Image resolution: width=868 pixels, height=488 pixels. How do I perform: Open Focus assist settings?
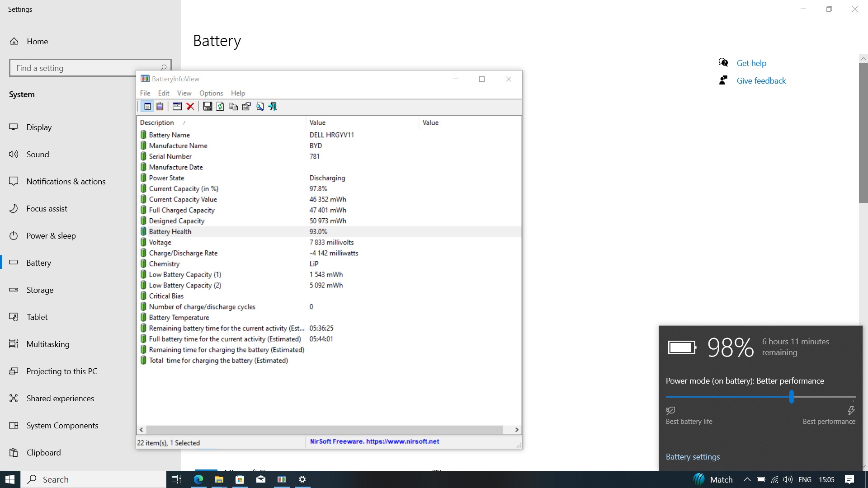pyautogui.click(x=47, y=209)
